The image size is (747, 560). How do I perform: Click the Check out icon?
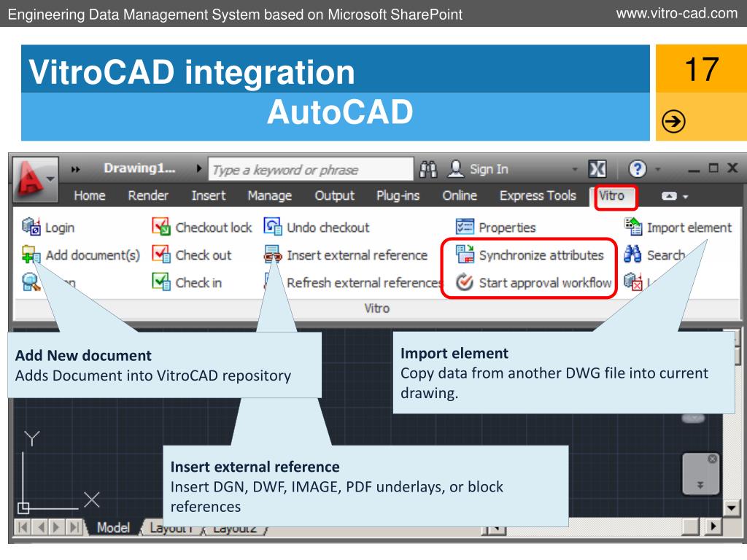[x=161, y=254]
